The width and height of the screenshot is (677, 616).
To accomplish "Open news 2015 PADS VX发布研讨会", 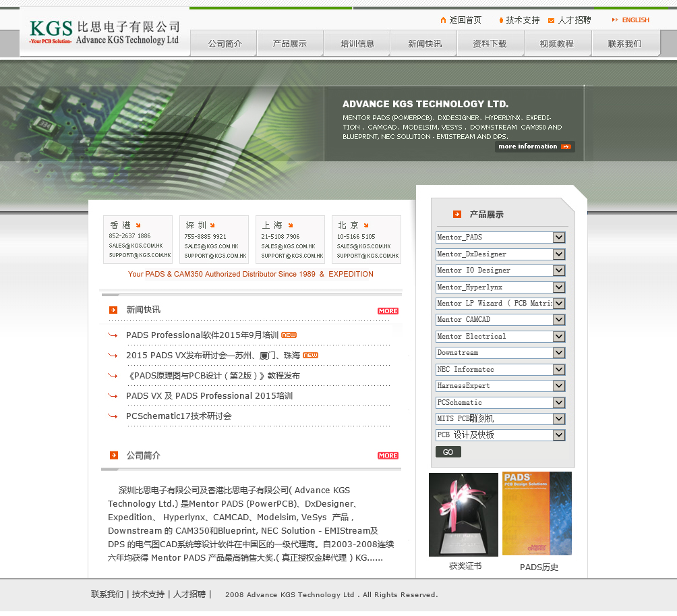I will pos(213,355).
